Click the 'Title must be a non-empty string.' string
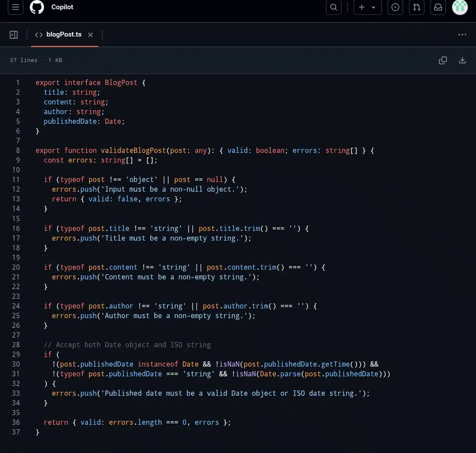Image resolution: width=476 pixels, height=453 pixels. point(174,238)
